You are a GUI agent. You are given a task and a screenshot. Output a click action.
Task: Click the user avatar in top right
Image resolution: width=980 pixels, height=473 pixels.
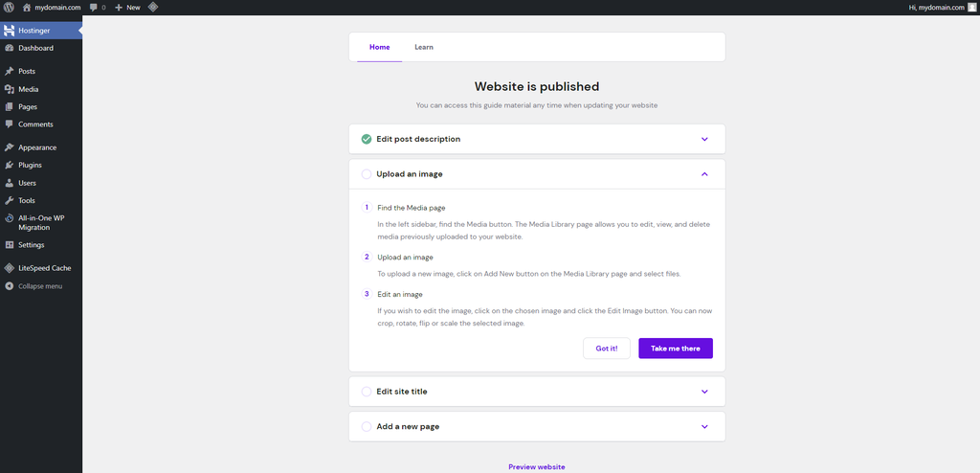point(971,7)
